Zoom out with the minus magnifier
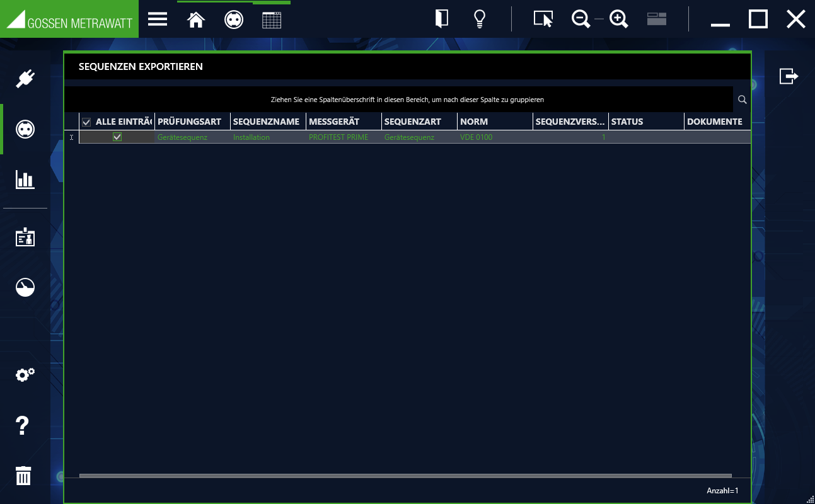Viewport: 815px width, 504px height. tap(581, 20)
